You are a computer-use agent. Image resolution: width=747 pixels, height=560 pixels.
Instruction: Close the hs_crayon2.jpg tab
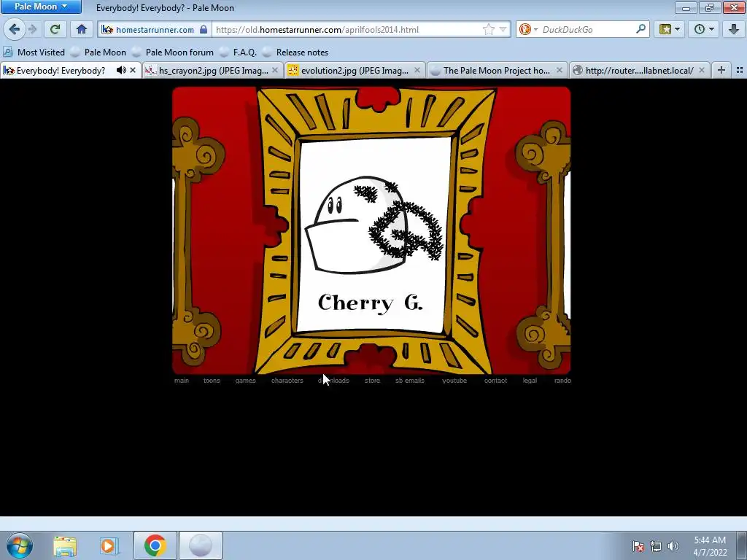[275, 71]
